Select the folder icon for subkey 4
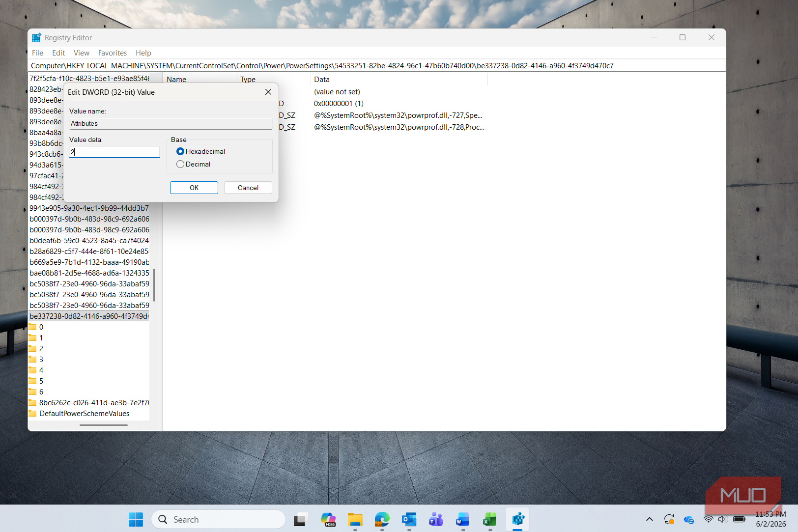Viewport: 798px width, 532px height. 33,370
